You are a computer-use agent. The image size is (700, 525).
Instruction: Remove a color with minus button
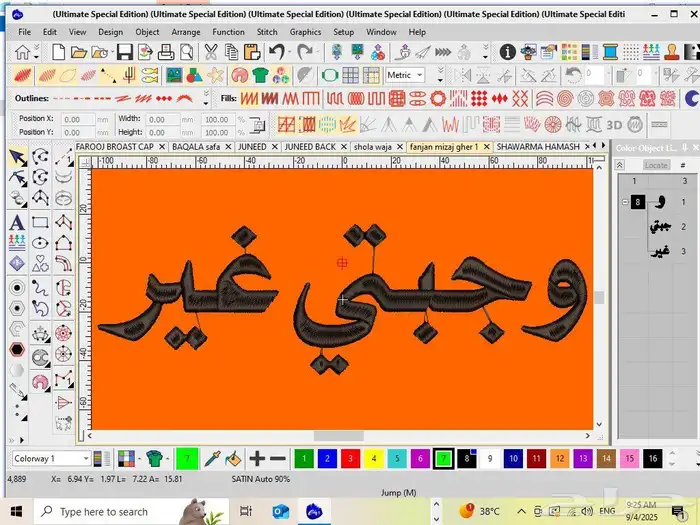point(278,458)
